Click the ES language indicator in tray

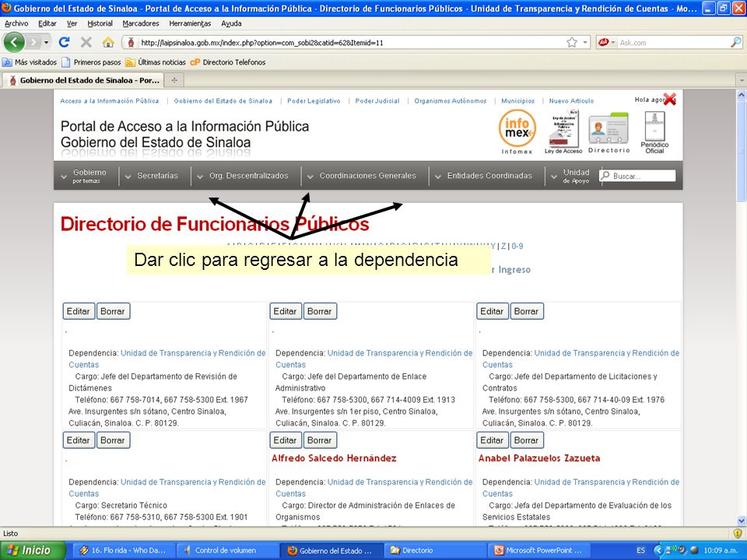(x=640, y=550)
